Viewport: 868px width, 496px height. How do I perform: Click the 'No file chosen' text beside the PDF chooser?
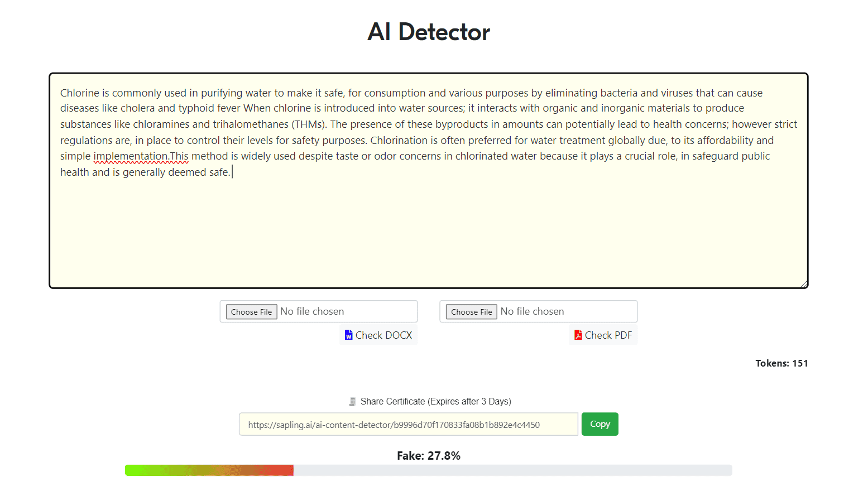pyautogui.click(x=532, y=311)
